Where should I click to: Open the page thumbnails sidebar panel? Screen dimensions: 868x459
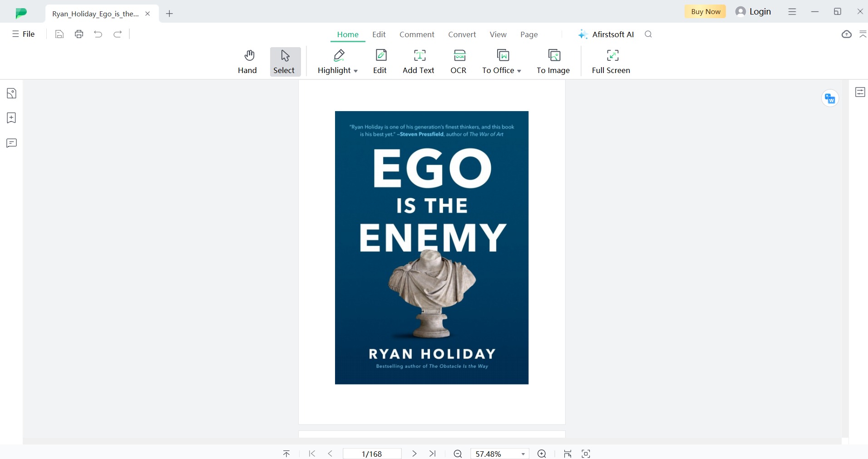[x=11, y=93]
